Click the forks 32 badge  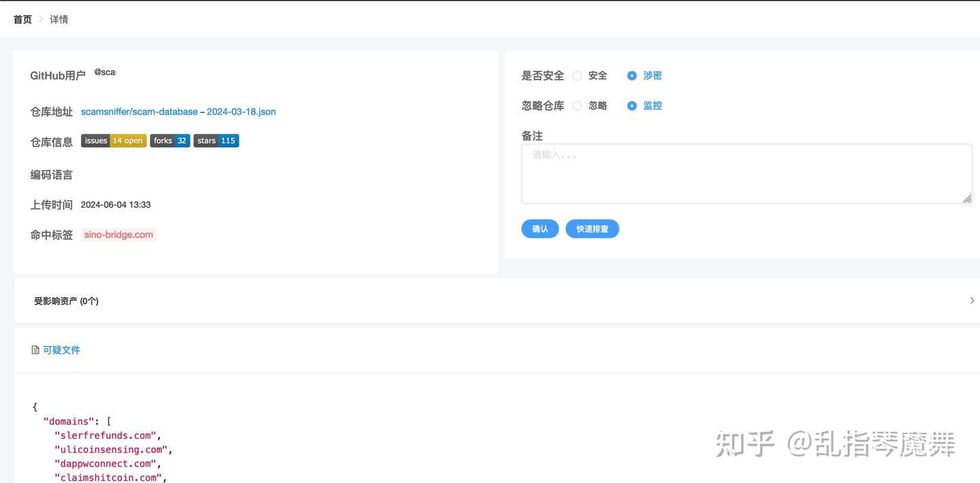[169, 141]
